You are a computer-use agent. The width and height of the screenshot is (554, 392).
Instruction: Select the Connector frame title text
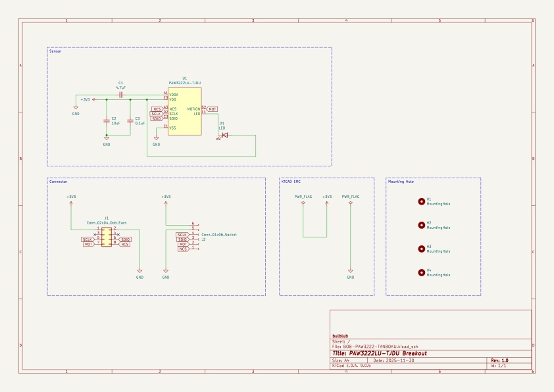[58, 182]
